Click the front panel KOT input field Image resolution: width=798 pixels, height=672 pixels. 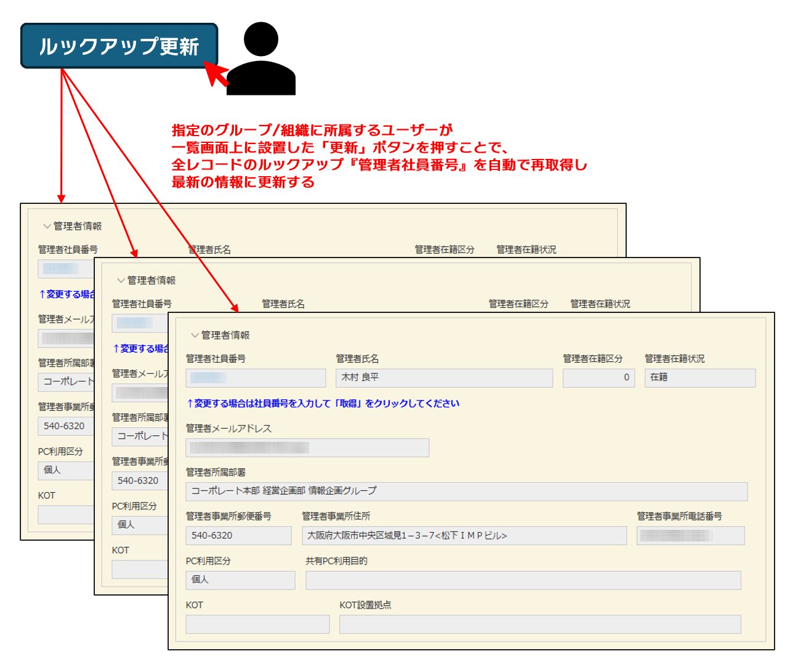click(257, 624)
